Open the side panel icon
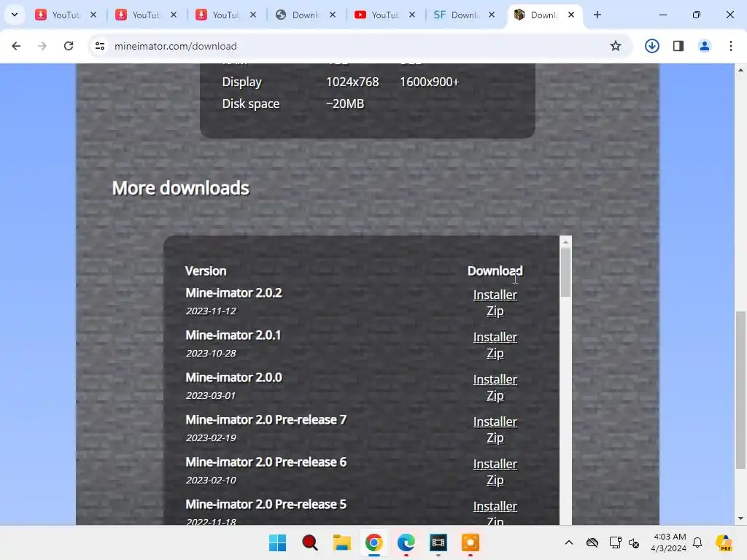This screenshot has height=560, width=747. coord(678,46)
